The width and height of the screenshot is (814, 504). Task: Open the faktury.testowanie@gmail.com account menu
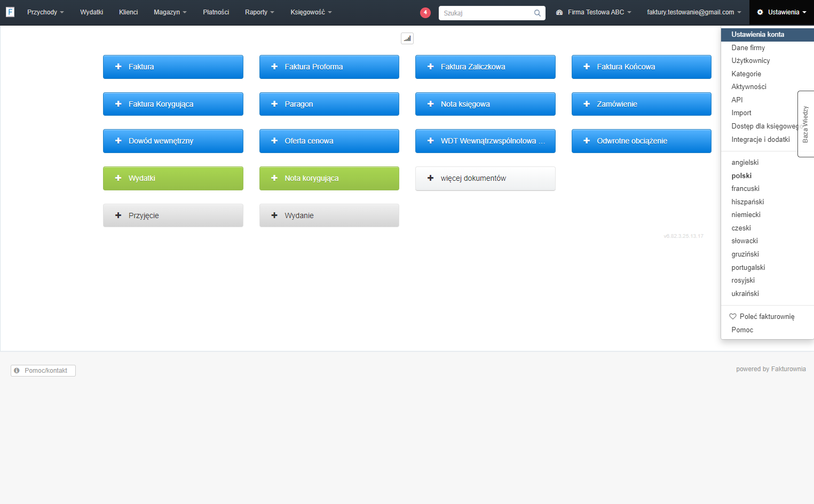click(x=694, y=12)
